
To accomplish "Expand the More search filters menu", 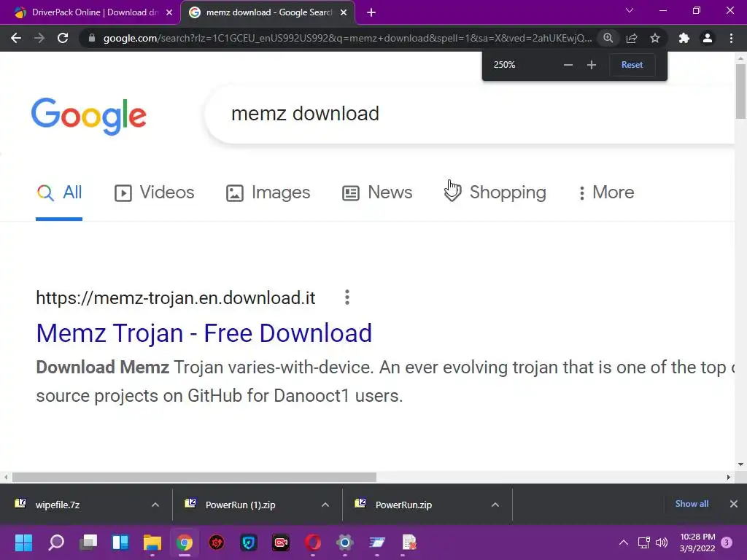I will [606, 192].
